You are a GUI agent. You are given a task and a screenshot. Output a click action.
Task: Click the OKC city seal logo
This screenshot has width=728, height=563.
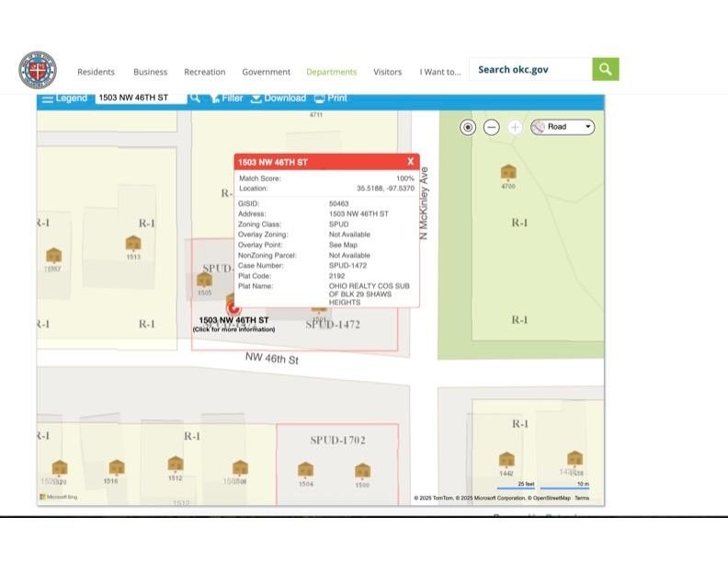tap(38, 70)
